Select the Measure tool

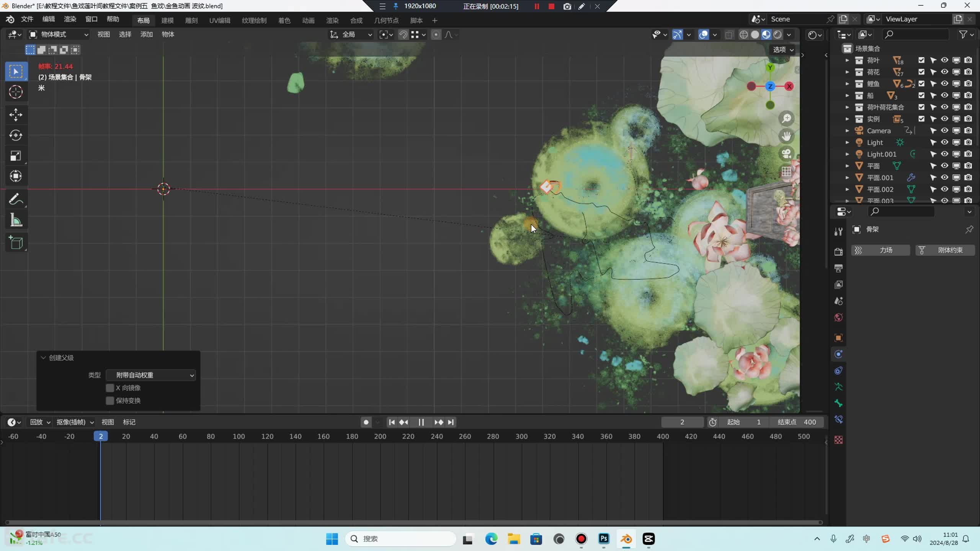tap(16, 220)
